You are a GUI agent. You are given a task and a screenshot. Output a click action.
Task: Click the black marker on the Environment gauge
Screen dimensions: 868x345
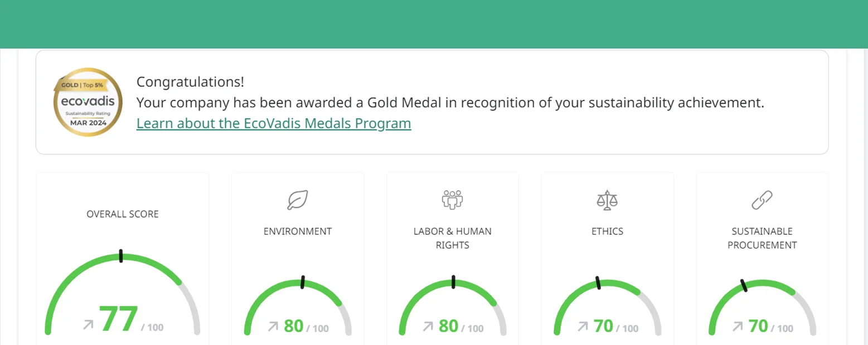pyautogui.click(x=302, y=282)
